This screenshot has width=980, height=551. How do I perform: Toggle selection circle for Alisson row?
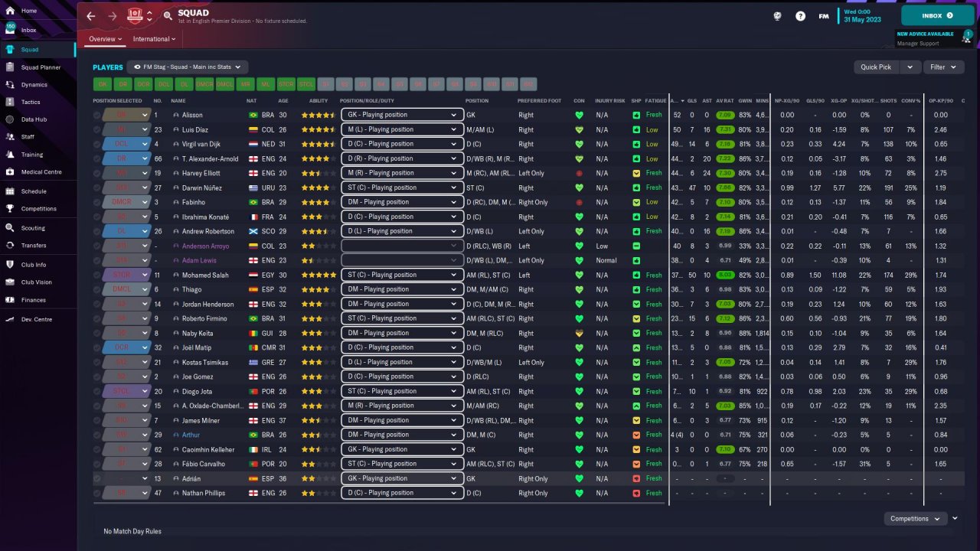click(97, 116)
